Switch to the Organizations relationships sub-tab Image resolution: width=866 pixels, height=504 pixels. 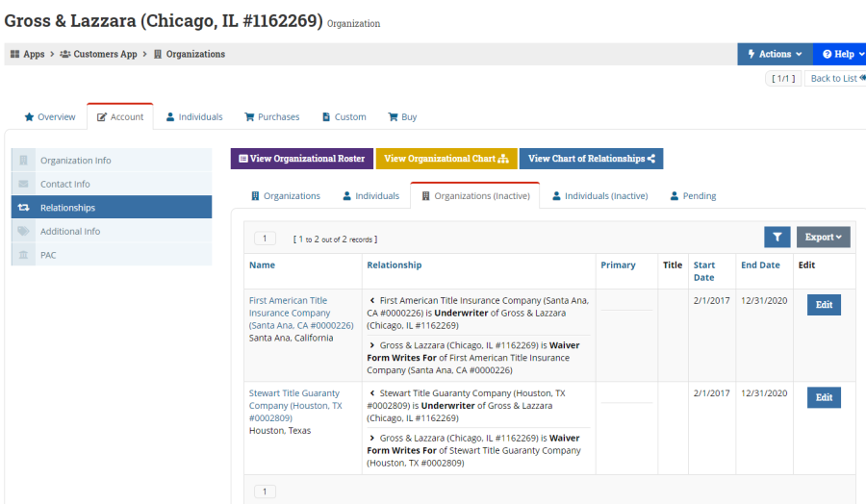coord(286,196)
